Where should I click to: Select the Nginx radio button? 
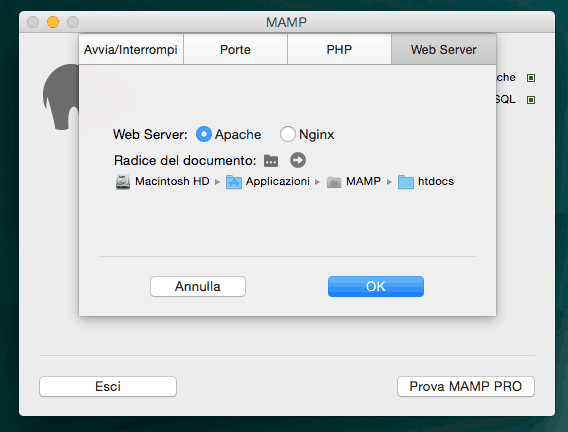(x=288, y=134)
